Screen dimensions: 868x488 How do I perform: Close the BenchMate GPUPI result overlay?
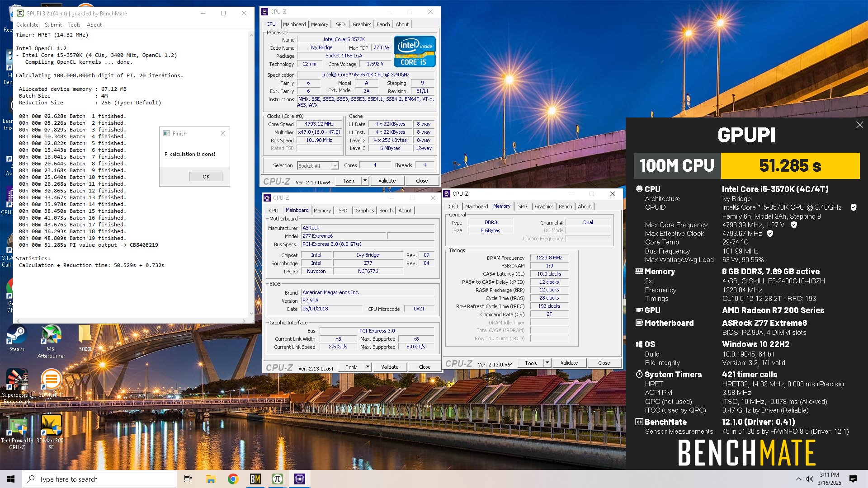tap(859, 125)
